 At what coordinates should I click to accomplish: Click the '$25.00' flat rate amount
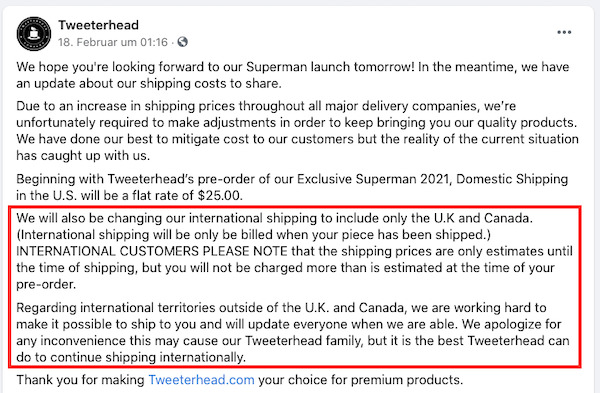coord(219,196)
